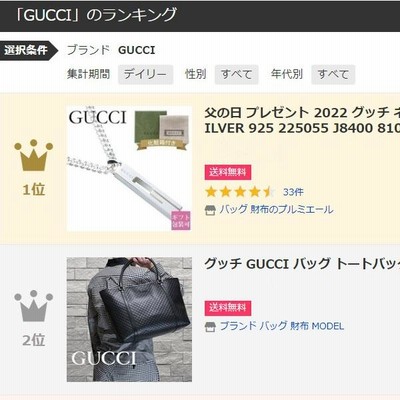Open the 父の日 プレゼント 2022 グッチ product title
400x400 pixels.
(302, 121)
